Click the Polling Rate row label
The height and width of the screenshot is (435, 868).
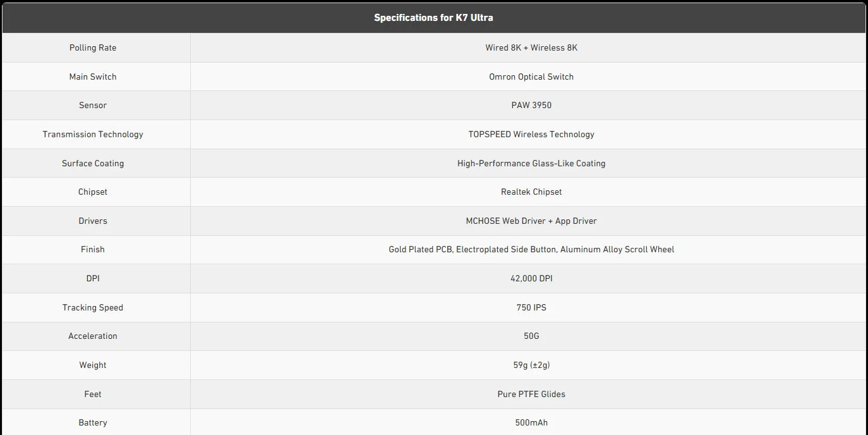point(93,48)
